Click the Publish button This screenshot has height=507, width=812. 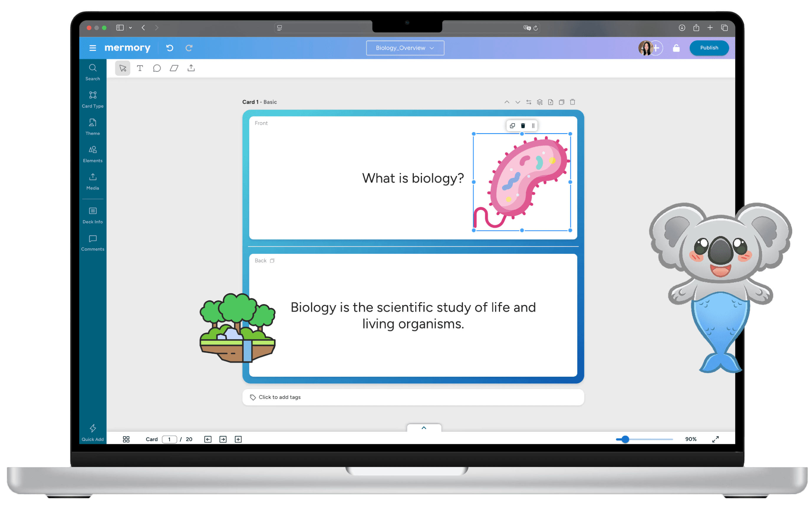click(709, 48)
